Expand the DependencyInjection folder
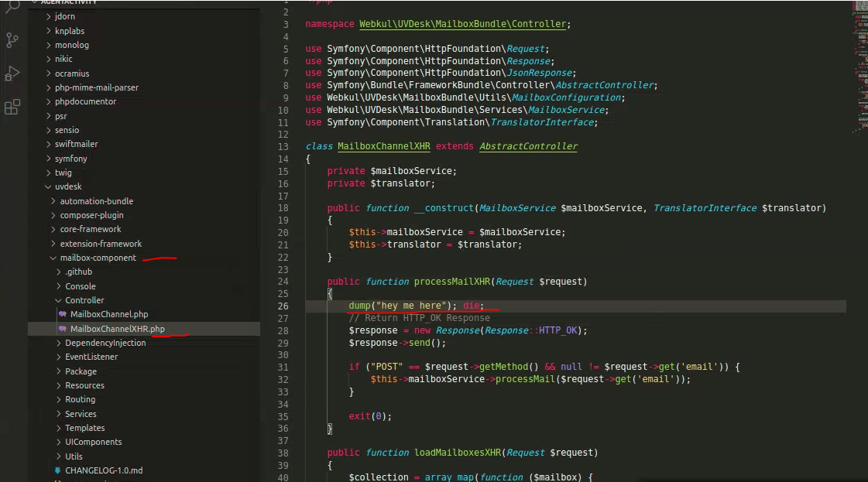The width and height of the screenshot is (868, 482). click(x=58, y=343)
